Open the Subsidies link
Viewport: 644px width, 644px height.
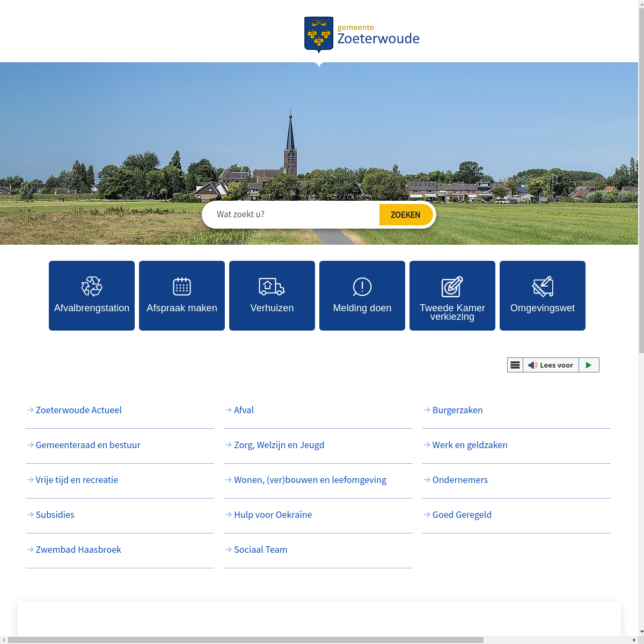pos(55,515)
